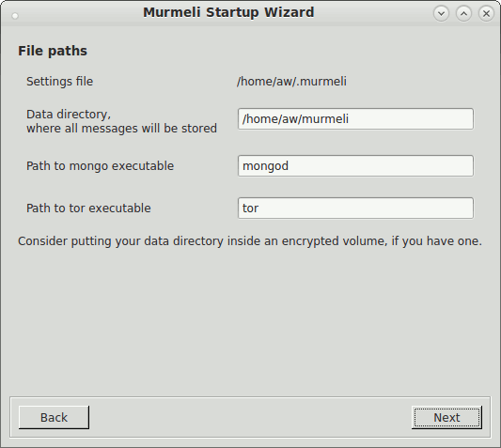
Task: Click the encrypted volume hint text
Action: tap(250, 241)
